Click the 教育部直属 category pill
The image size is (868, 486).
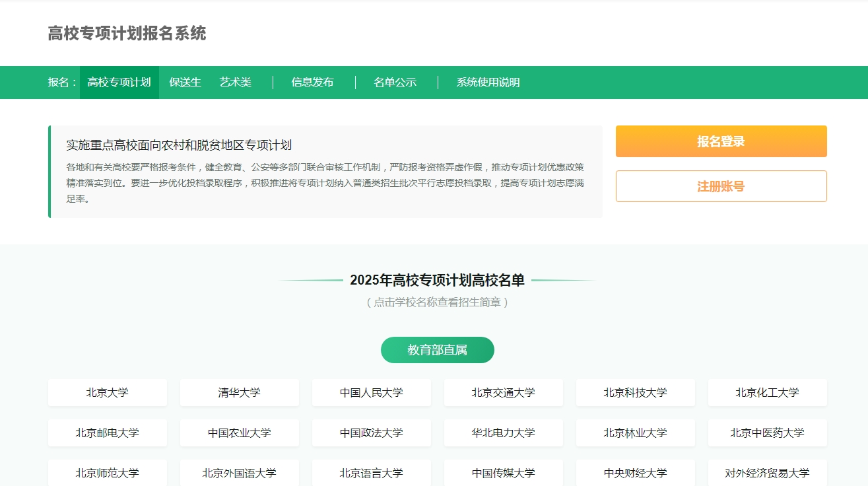tap(437, 350)
